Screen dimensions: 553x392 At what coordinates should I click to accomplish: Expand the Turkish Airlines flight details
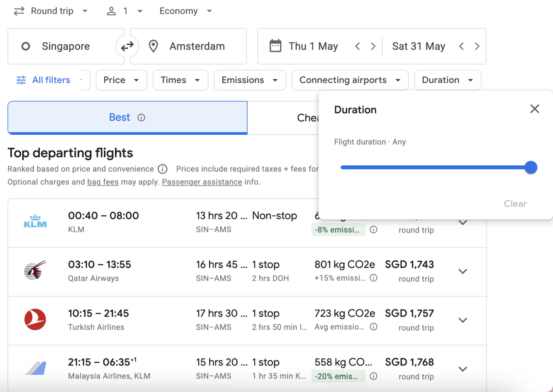463,320
